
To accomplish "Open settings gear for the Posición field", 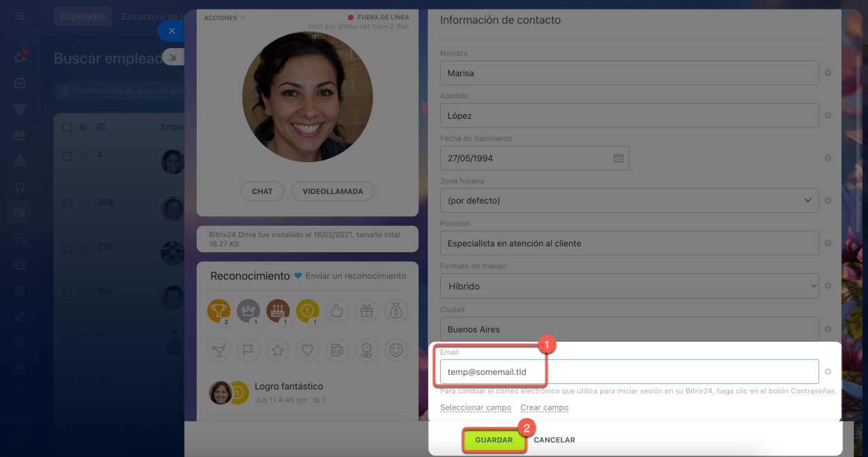I will pyautogui.click(x=828, y=243).
